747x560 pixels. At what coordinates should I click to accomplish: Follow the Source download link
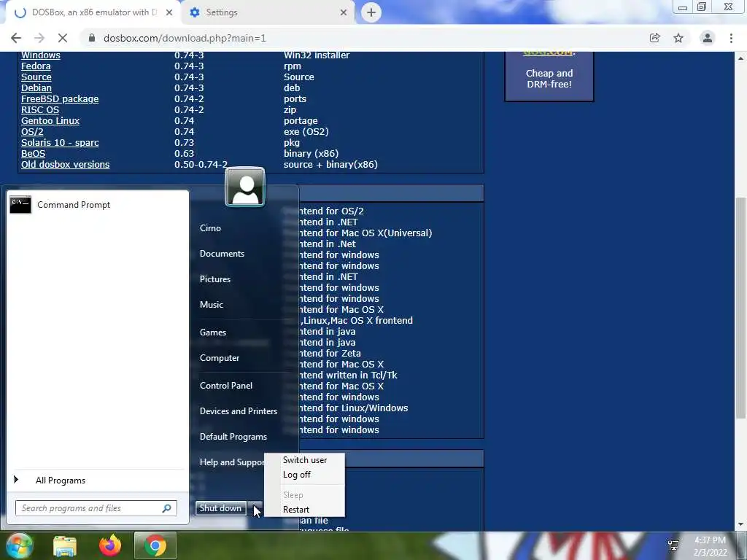tap(36, 77)
